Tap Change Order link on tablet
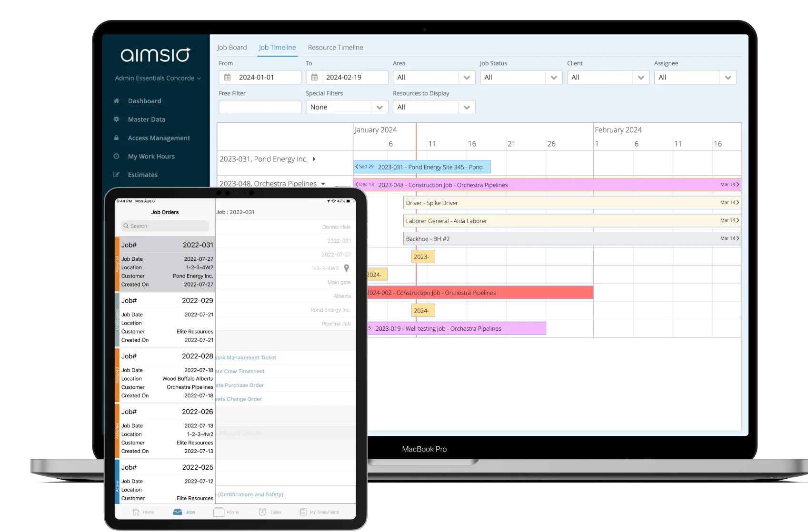The height and width of the screenshot is (532, 808). [239, 399]
